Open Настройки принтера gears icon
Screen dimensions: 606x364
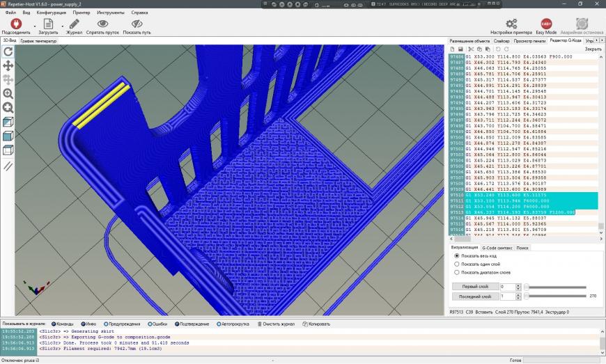pos(511,24)
